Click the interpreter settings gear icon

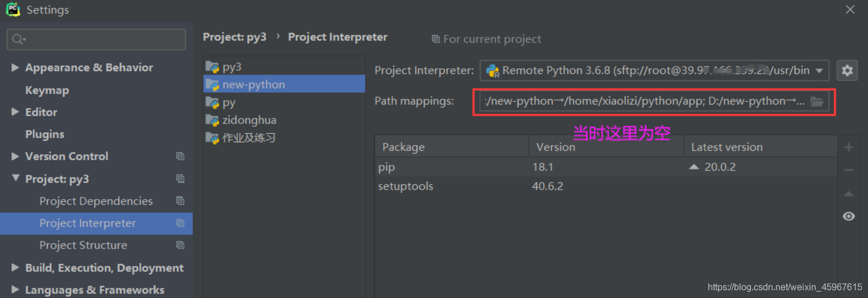(847, 71)
